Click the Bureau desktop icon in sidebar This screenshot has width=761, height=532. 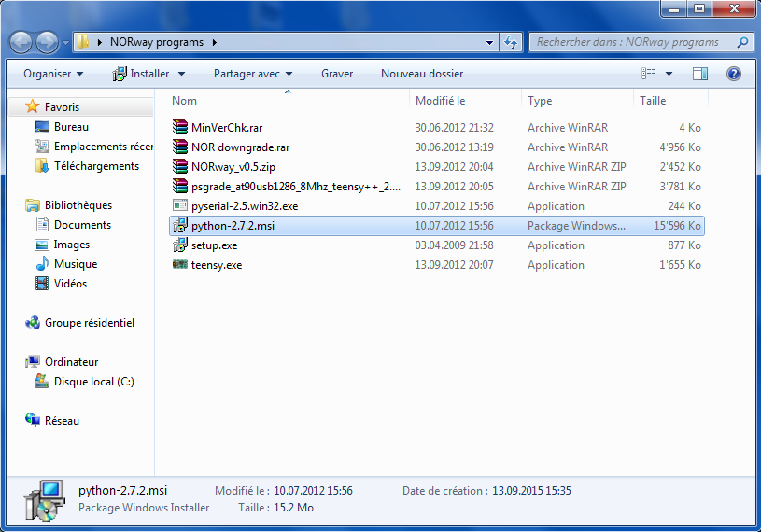point(42,127)
